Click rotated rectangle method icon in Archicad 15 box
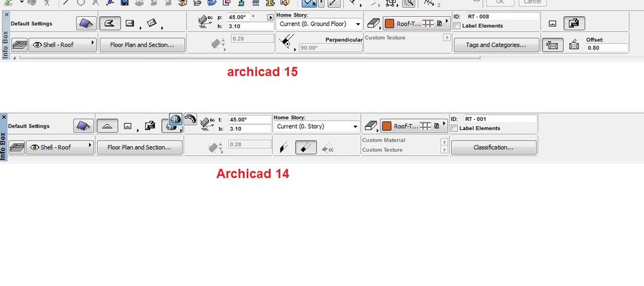 pos(151,23)
